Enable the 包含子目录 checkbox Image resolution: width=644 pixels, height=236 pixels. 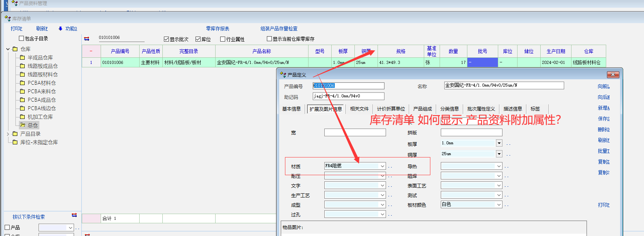tap(22, 38)
